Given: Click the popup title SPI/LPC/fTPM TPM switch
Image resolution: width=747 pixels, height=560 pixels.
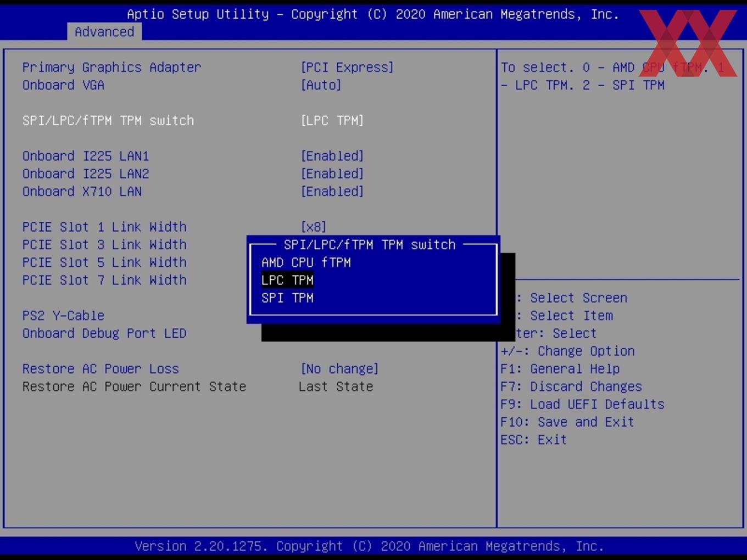Looking at the screenshot, I should coord(370,245).
